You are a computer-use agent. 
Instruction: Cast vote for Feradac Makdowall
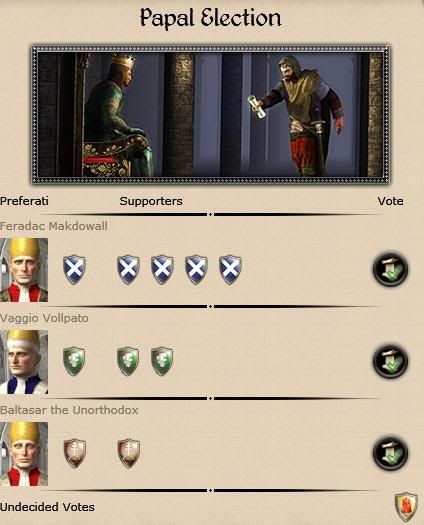pos(390,269)
